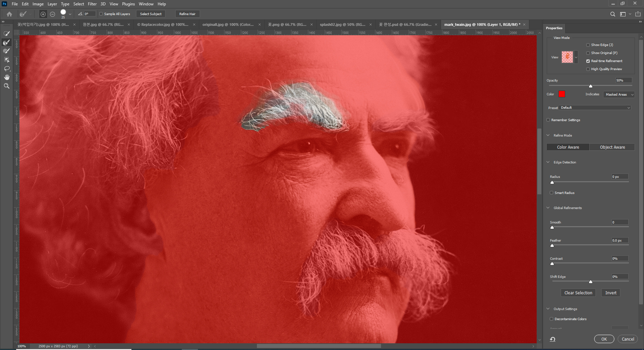Enable Show Edge (J) checkbox
This screenshot has height=350, width=644.
(588, 45)
